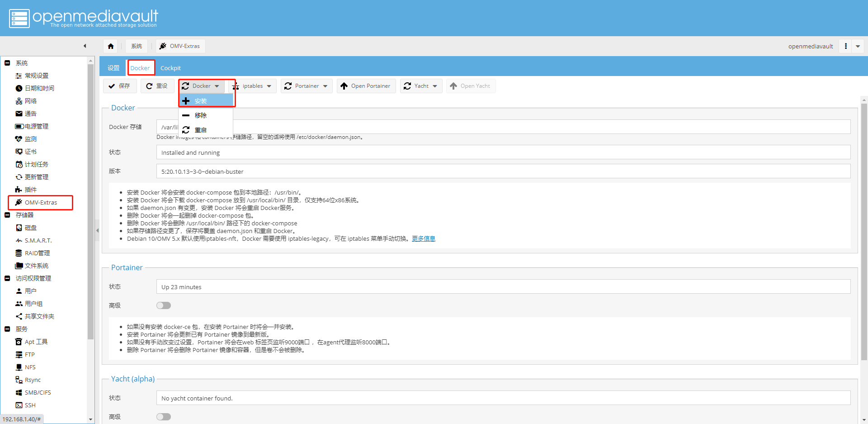Open 通告 mail envelope icon

click(x=19, y=114)
